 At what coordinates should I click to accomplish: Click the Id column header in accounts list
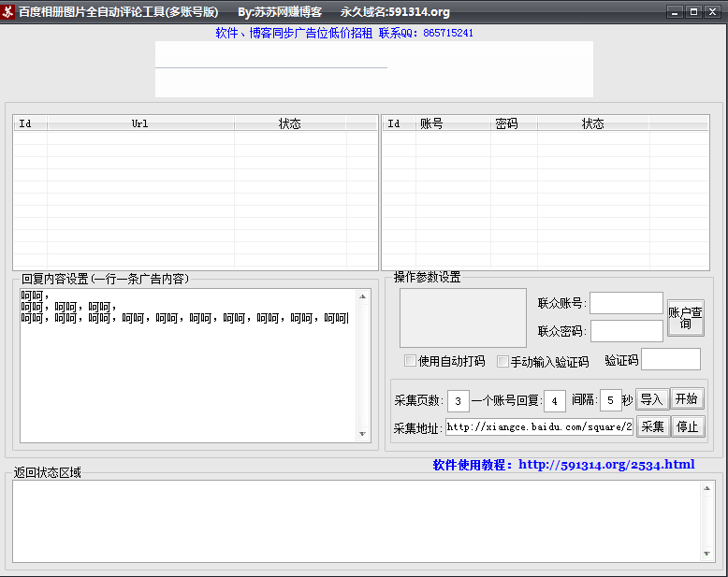pos(399,123)
